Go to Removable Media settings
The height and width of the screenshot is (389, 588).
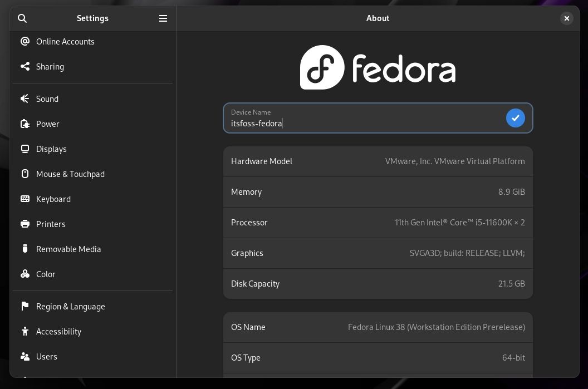[x=92, y=249]
